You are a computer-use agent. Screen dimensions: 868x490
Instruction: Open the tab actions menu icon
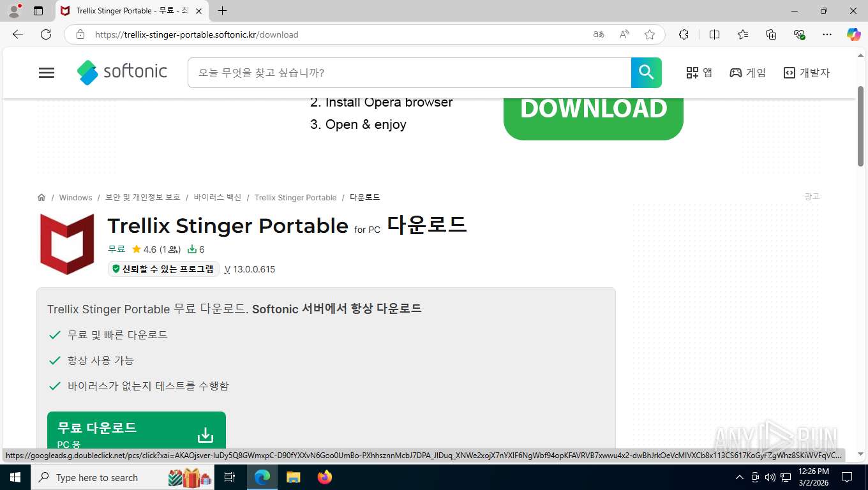pos(38,11)
